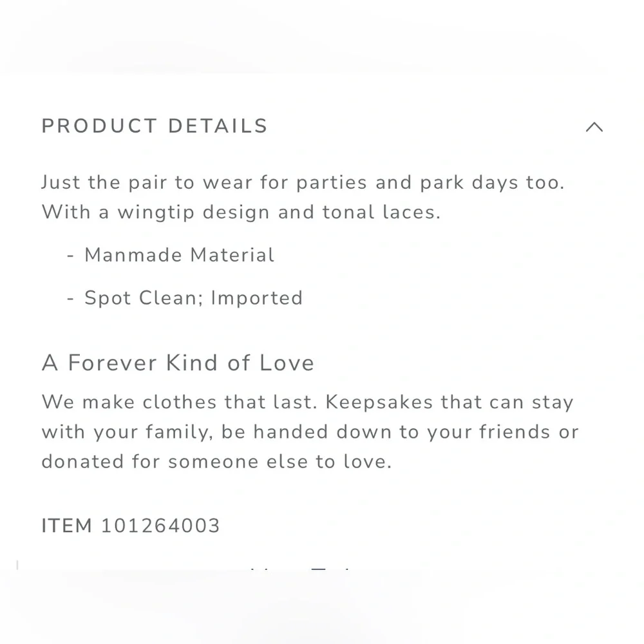Click the line 'with your family, be handed down'
644x644 pixels.
pos(310,432)
